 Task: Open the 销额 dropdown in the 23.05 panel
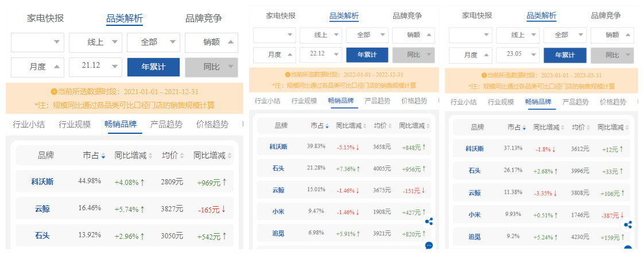coord(612,36)
